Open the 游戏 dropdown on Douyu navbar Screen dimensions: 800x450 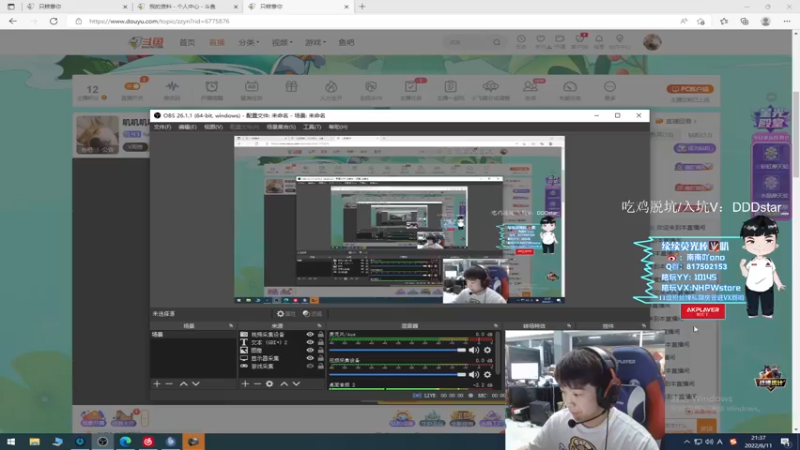(315, 42)
